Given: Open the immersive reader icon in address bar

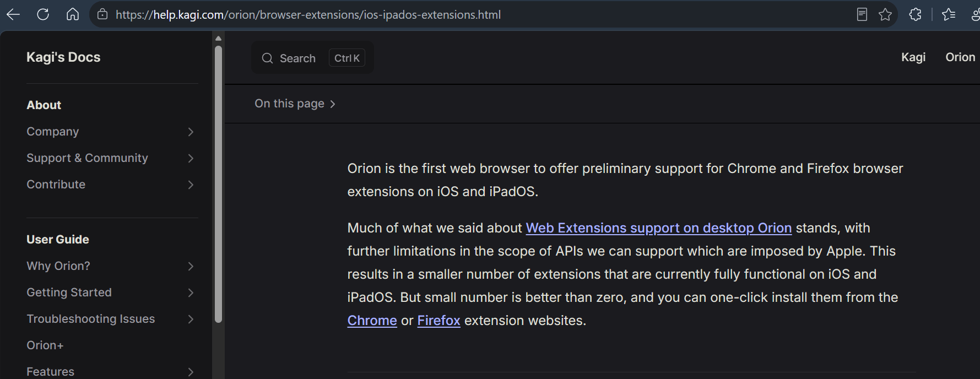Looking at the screenshot, I should point(862,15).
